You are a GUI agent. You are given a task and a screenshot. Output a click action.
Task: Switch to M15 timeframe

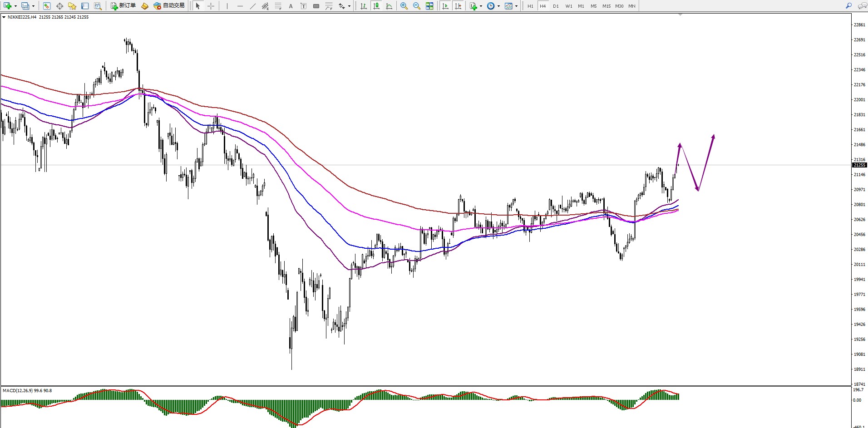pos(607,6)
